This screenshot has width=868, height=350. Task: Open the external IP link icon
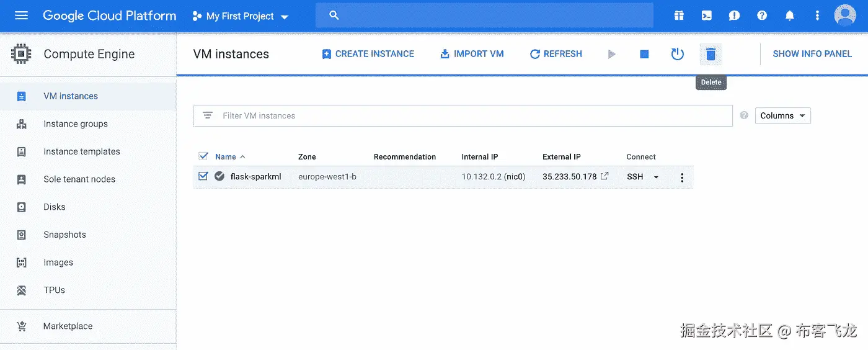tap(605, 176)
